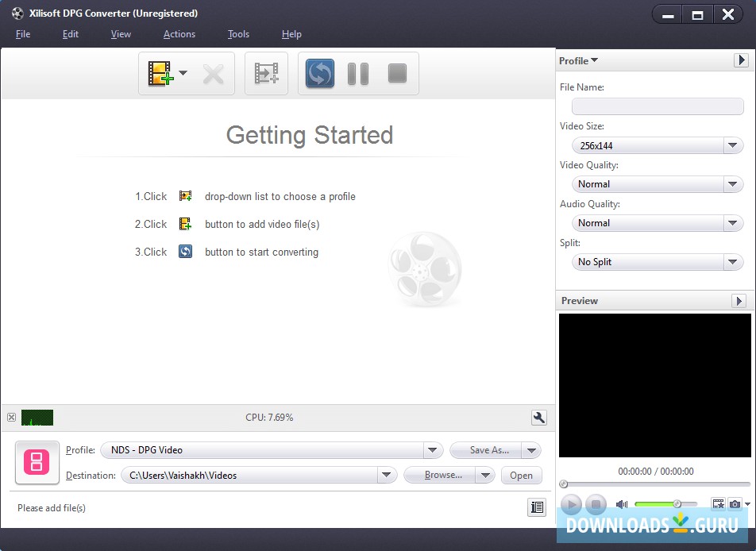Click the Open destination folder button
This screenshot has height=551, width=756.
click(x=521, y=475)
